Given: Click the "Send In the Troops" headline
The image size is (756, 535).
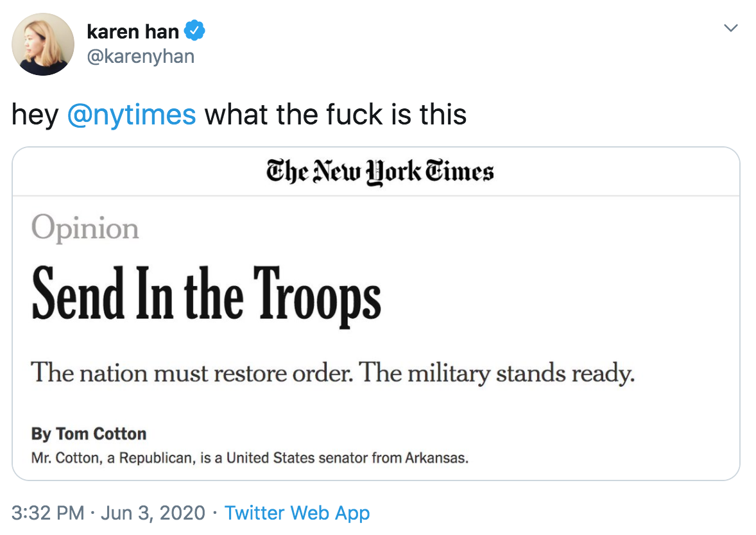Looking at the screenshot, I should pos(206,294).
